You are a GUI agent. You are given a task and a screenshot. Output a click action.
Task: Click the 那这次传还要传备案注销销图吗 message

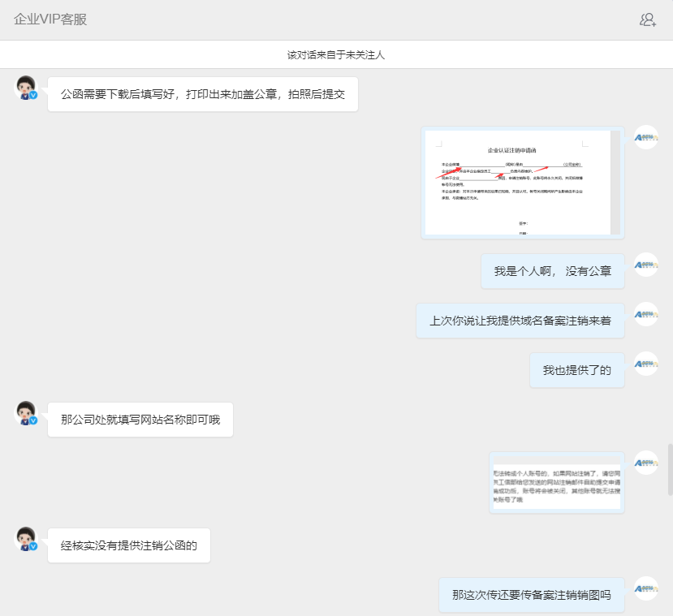[x=532, y=594]
